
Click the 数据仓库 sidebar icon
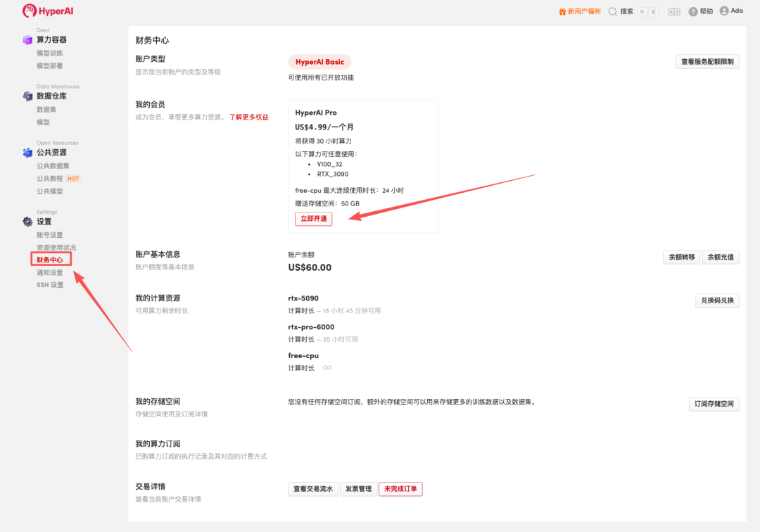pyautogui.click(x=27, y=96)
